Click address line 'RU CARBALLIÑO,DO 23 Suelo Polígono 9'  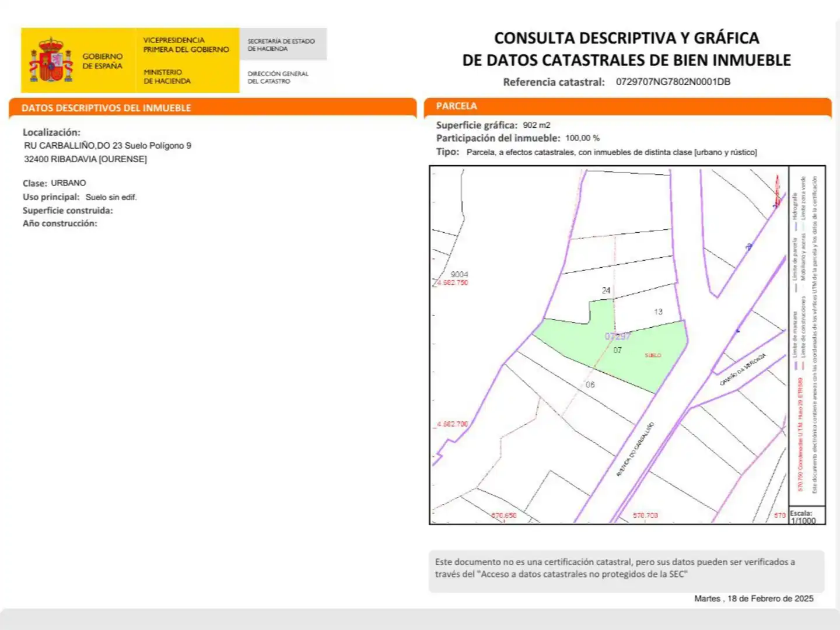coord(107,146)
